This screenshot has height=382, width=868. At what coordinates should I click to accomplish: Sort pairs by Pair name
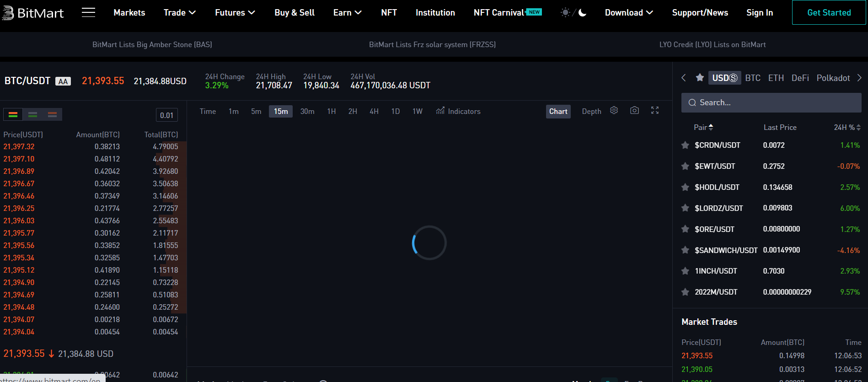(703, 127)
